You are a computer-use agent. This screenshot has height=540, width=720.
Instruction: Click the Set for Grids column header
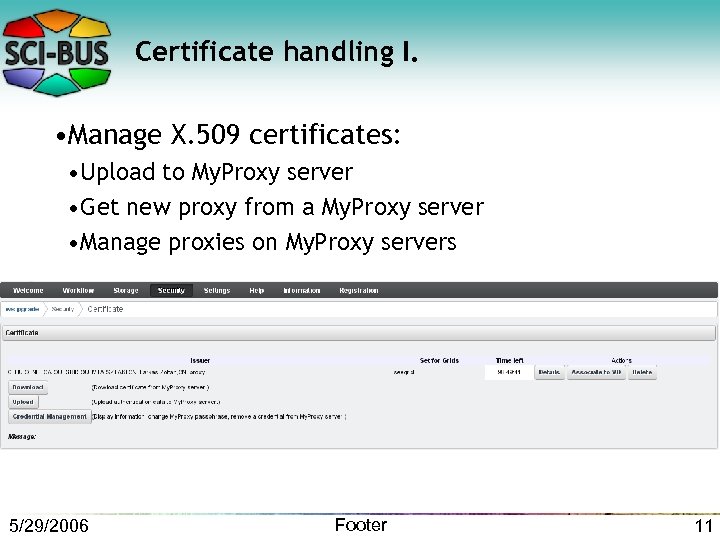click(x=439, y=360)
